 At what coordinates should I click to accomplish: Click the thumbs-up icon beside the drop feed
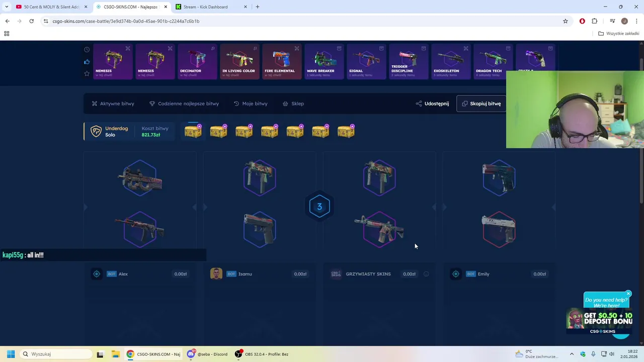click(x=87, y=62)
